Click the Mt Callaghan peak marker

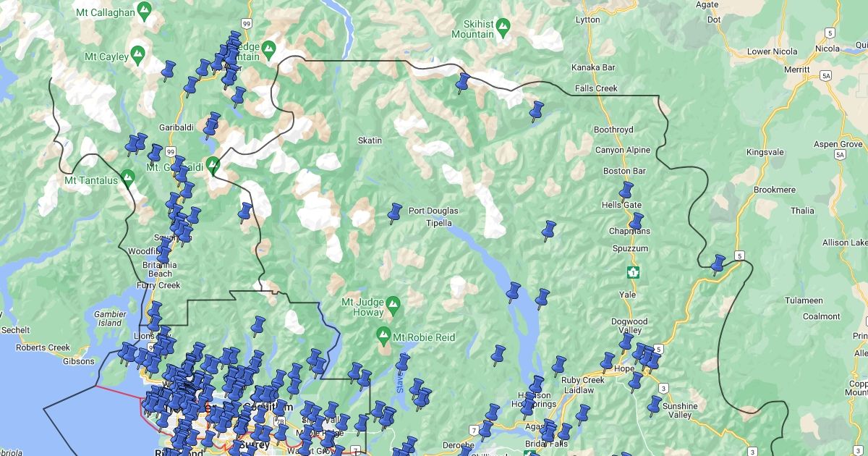[144, 11]
